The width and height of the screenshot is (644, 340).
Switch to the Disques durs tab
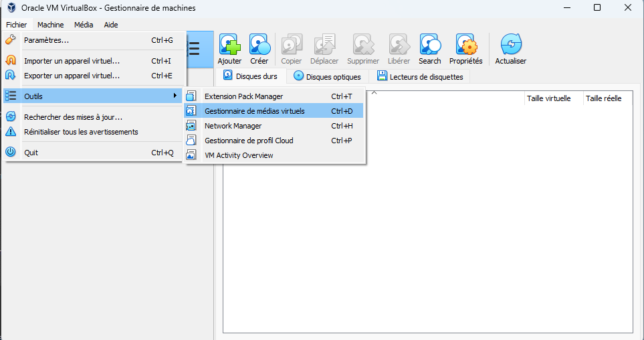(x=251, y=76)
